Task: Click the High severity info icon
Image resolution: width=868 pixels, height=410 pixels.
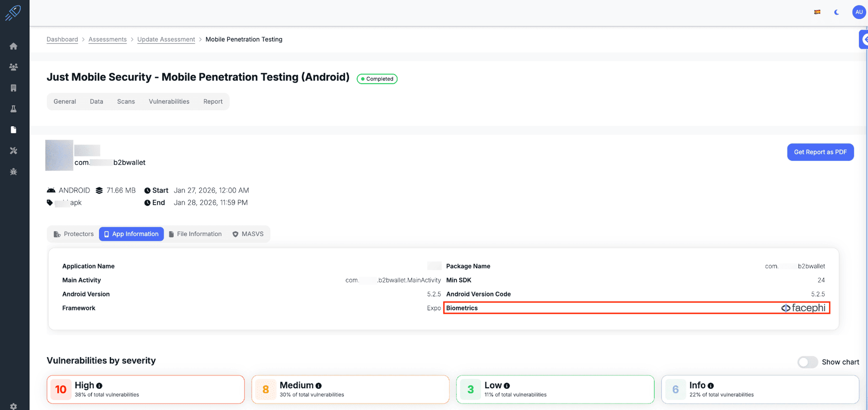Action: pyautogui.click(x=99, y=386)
